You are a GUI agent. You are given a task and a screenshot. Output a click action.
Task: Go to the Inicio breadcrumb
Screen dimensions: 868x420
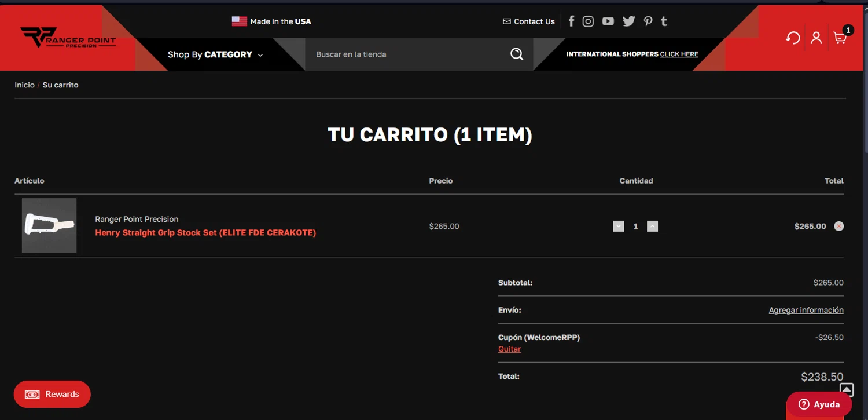coord(25,85)
